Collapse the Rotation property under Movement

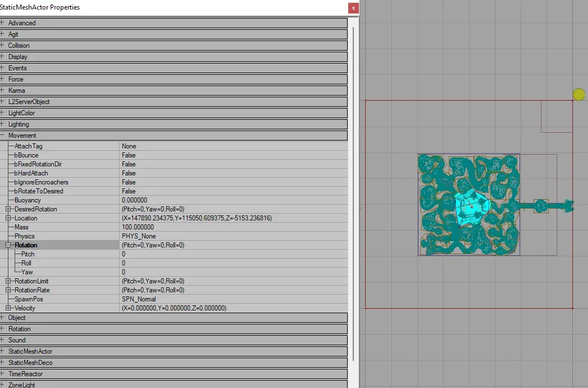point(8,245)
